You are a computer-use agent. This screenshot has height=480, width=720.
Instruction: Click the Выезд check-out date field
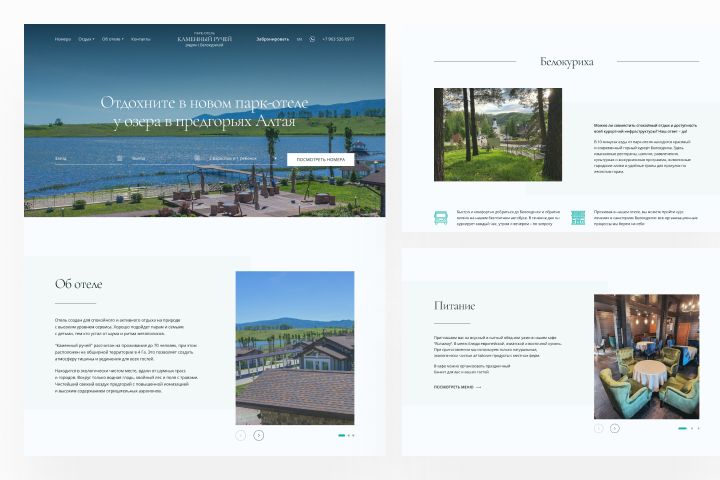(x=166, y=158)
